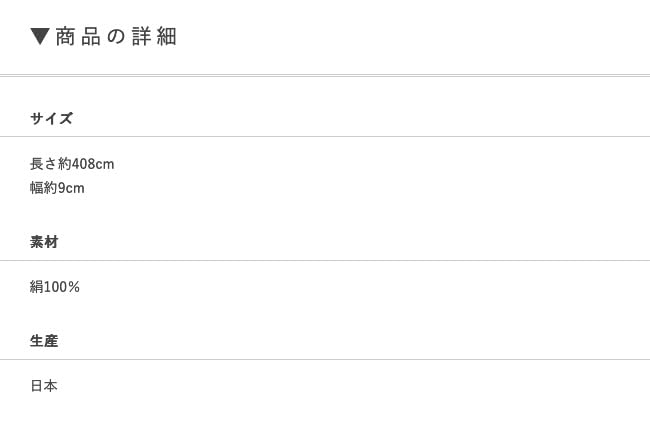Screen dimensions: 650x424
Task: Click the 幅約9cm width line
Action: point(57,188)
